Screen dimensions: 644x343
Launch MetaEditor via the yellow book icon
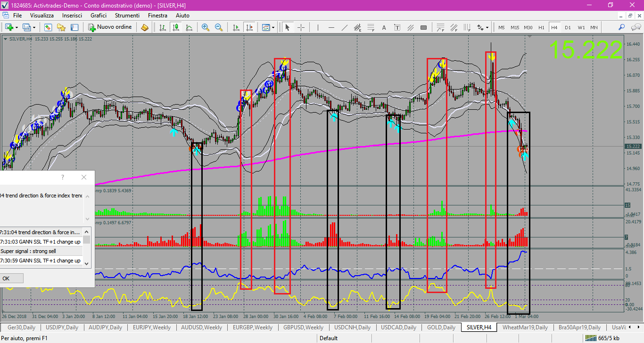tap(145, 27)
